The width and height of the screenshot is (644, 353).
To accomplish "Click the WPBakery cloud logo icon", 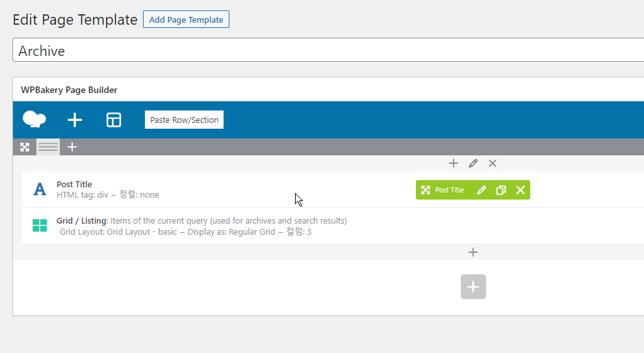I will (x=34, y=120).
